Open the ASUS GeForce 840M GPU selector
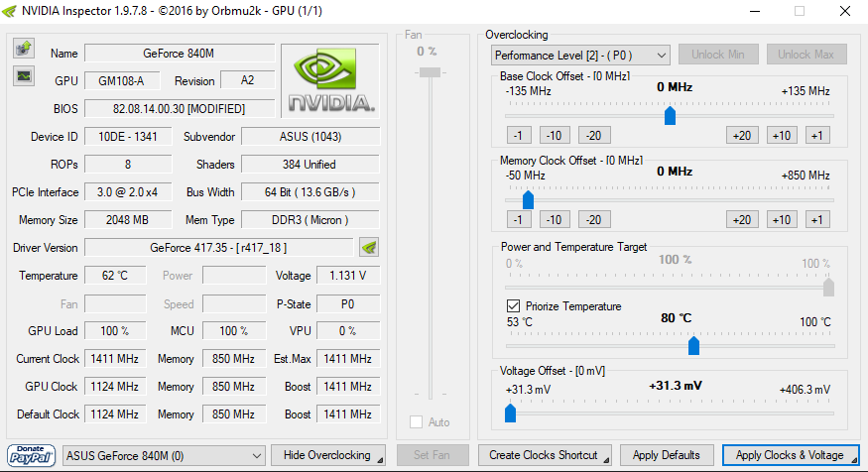 164,456
